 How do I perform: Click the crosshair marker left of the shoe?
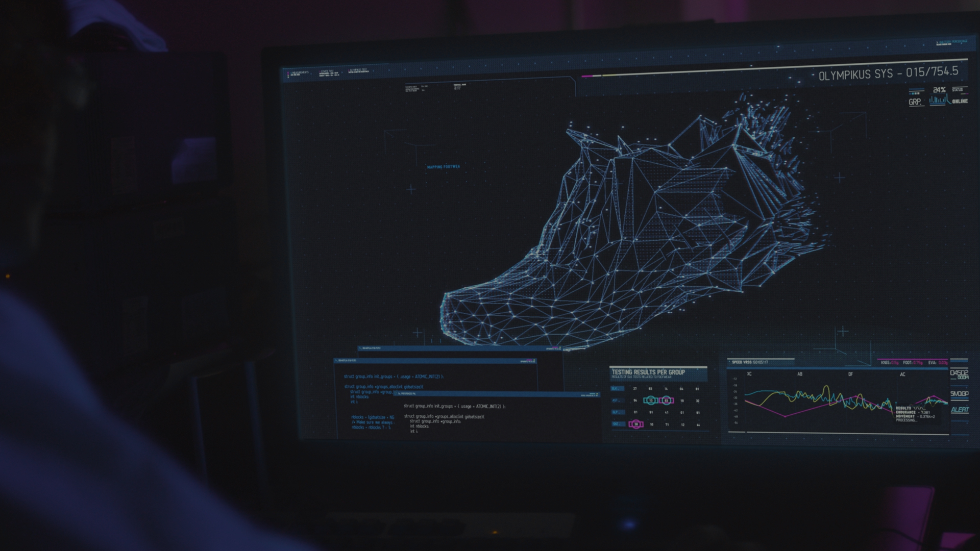411,190
